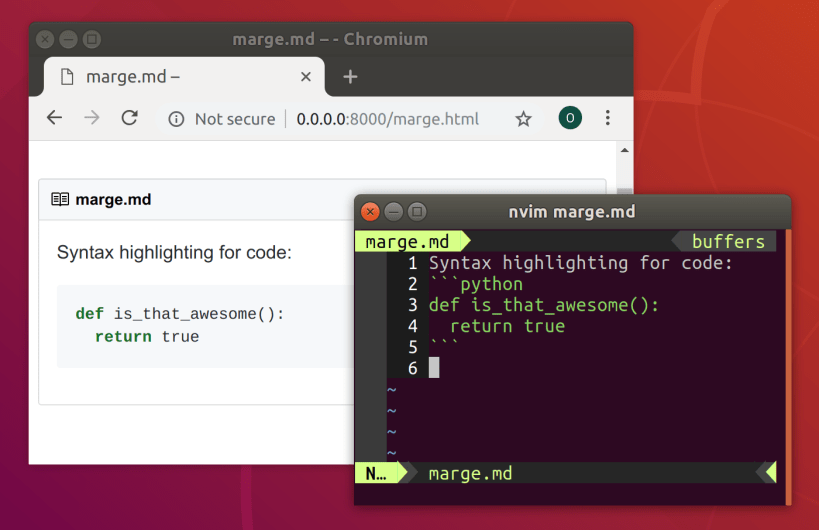Viewport: 819px width, 530px height.
Task: Click nvim line 2 '```python'
Action: [476, 284]
